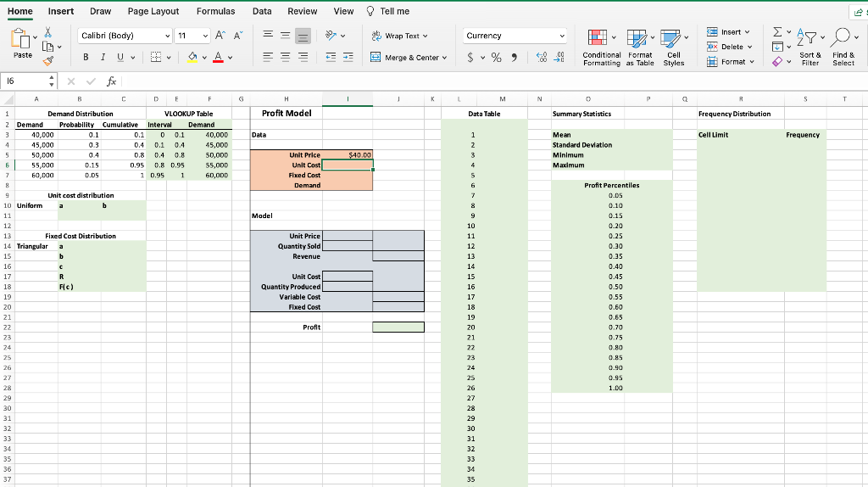
Task: Toggle Bold formatting
Action: [x=86, y=57]
